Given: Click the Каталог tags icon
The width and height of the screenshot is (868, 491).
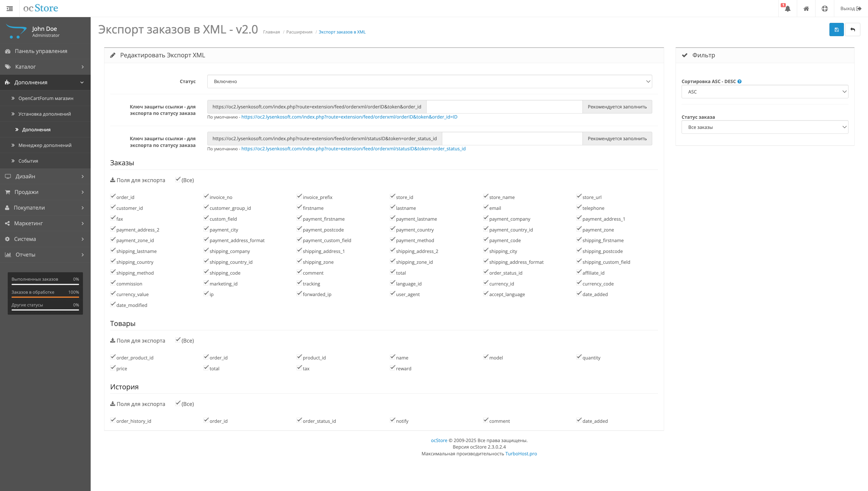Looking at the screenshot, I should click(x=8, y=67).
